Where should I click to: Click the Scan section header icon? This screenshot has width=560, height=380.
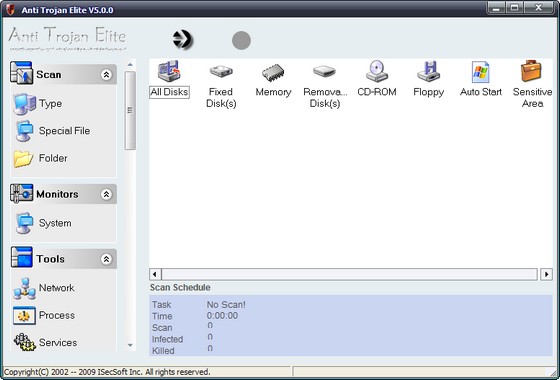click(x=21, y=73)
